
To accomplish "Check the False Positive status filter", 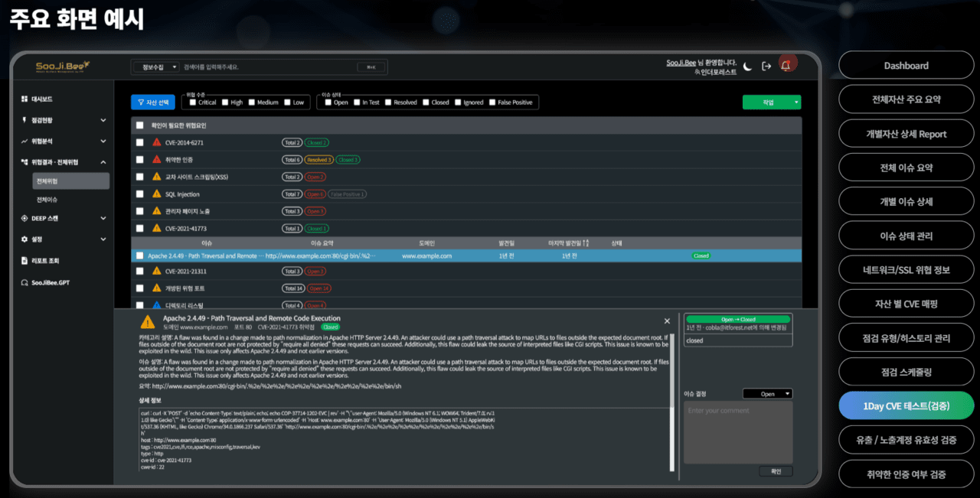I will point(491,103).
